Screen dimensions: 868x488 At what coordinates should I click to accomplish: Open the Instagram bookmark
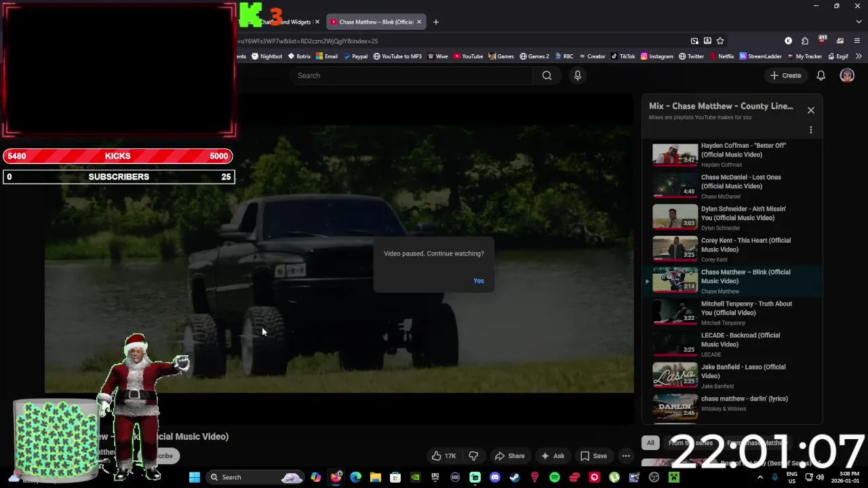tap(657, 56)
